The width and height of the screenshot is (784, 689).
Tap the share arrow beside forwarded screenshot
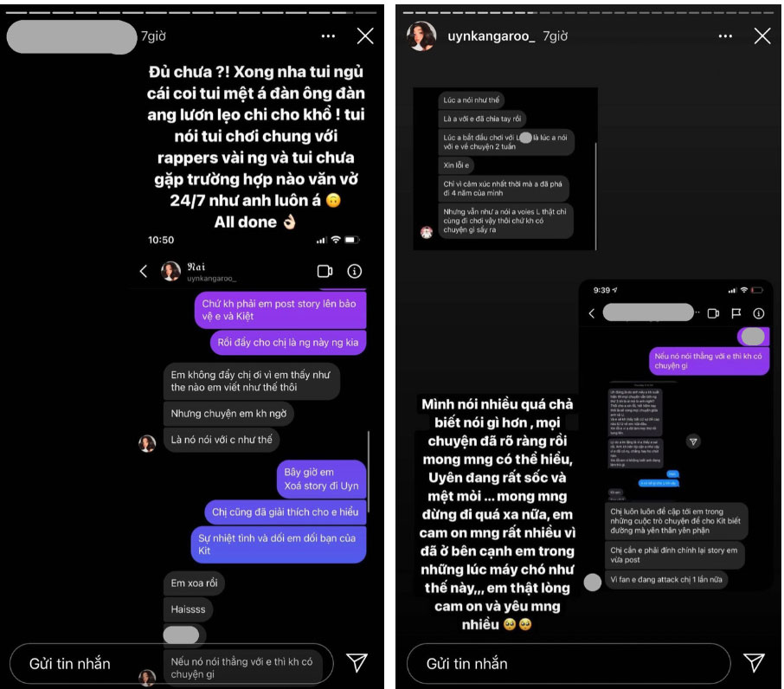(693, 441)
